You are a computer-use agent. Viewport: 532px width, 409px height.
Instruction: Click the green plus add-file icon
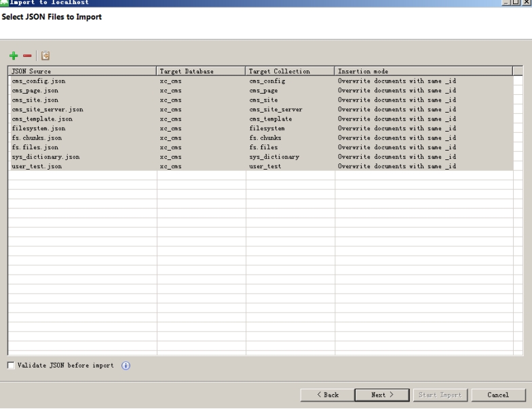pos(14,56)
